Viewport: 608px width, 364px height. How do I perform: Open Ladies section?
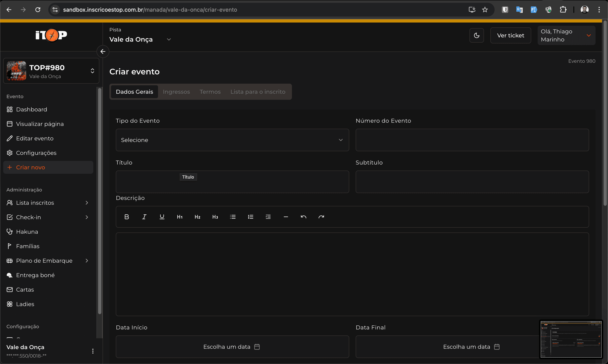(x=48, y=304)
